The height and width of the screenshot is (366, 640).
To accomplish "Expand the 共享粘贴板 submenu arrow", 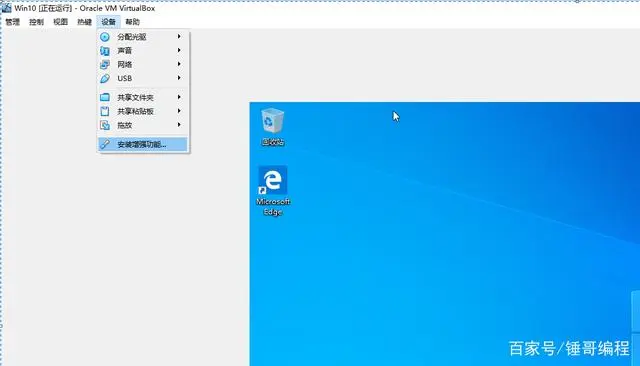I will point(179,111).
